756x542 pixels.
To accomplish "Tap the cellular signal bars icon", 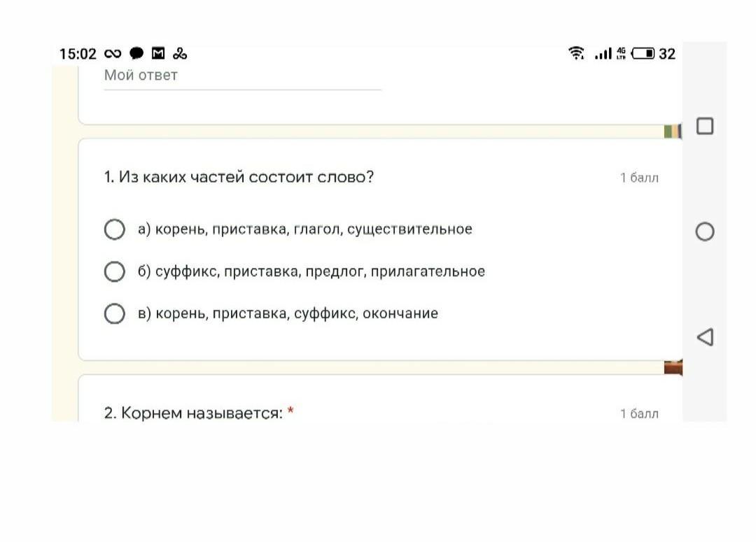I will [603, 53].
